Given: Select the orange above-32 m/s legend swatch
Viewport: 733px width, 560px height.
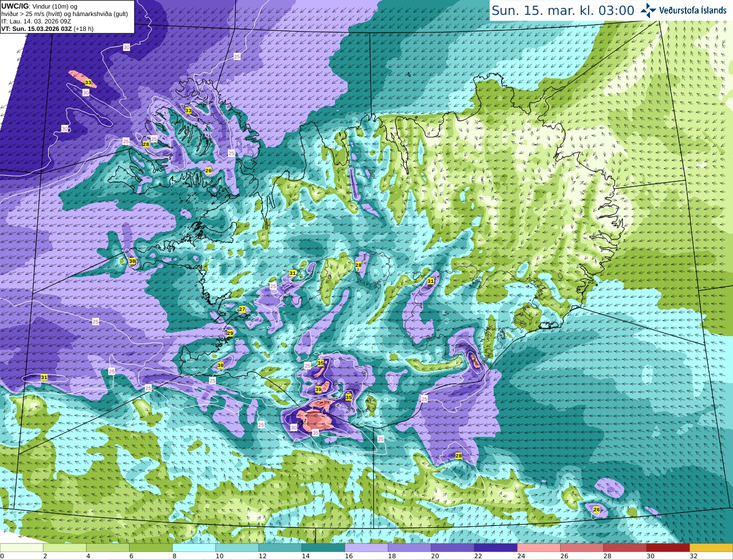Looking at the screenshot, I should coord(711,547).
